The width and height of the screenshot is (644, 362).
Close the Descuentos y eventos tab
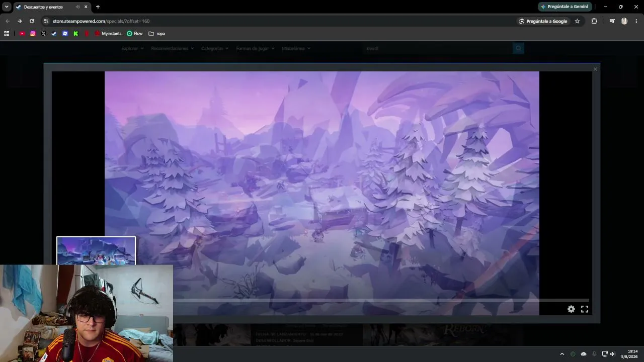coord(86,7)
